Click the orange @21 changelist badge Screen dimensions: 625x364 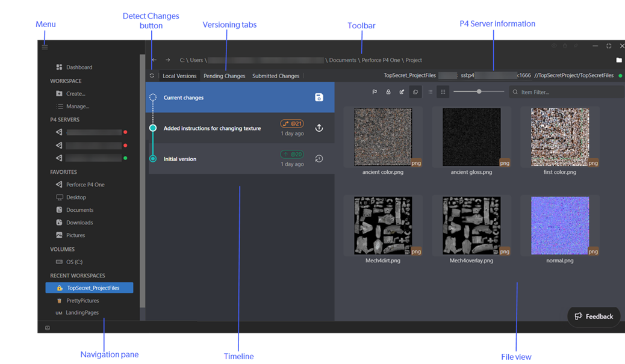pos(292,123)
